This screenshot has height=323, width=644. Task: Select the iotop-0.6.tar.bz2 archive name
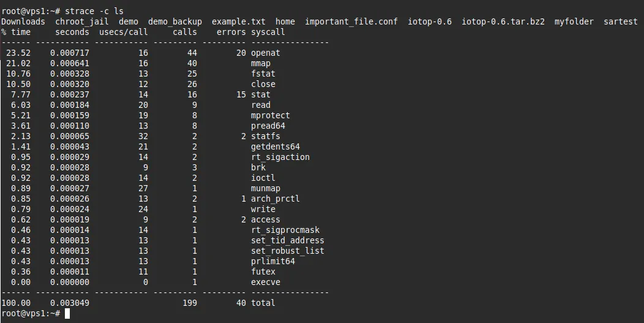[x=503, y=21]
